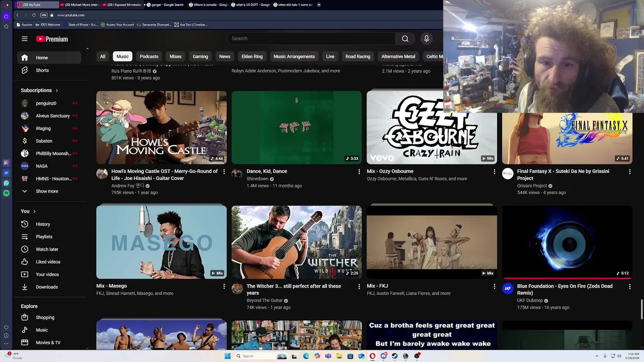Open the YouTube hamburger guide menu
The width and height of the screenshot is (644, 362).
25,39
